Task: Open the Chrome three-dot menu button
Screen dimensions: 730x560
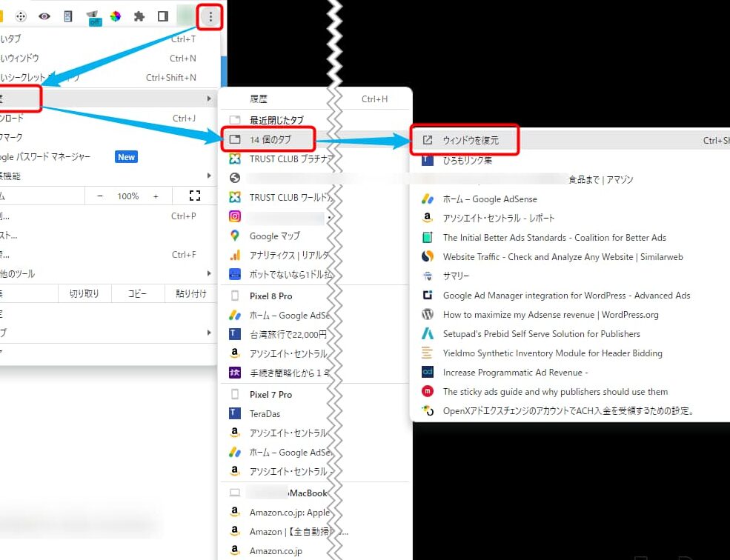Action: coord(210,17)
